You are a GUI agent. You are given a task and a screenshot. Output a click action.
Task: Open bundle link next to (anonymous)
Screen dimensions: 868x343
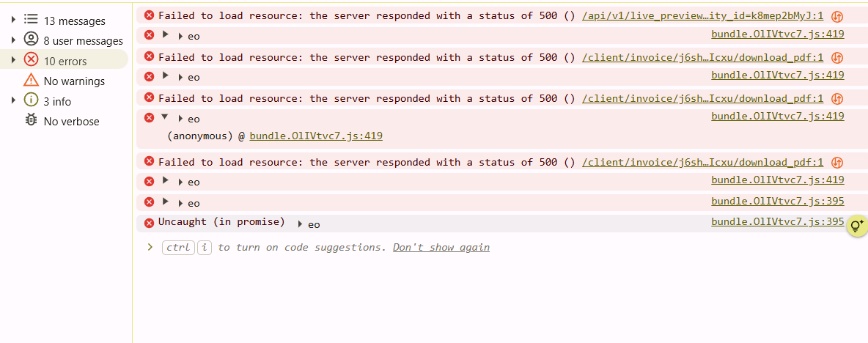(315, 136)
